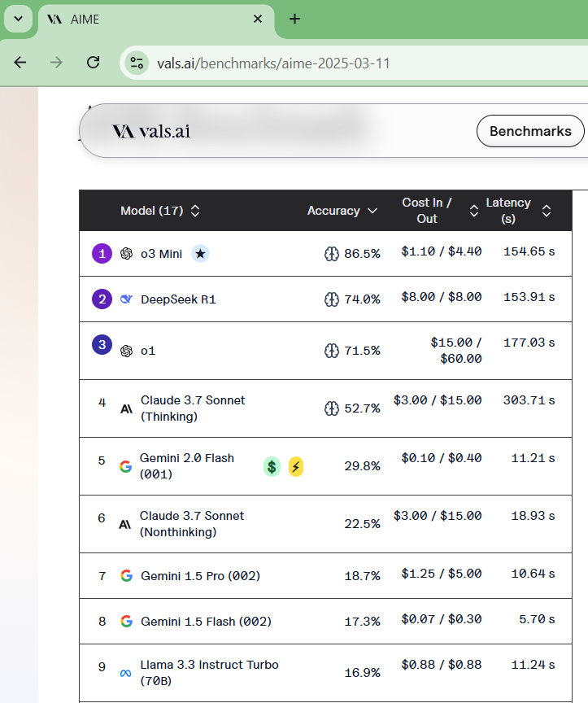Select Llama 3.3 Instruct Turbo (70B) name
The height and width of the screenshot is (703, 588).
(209, 673)
